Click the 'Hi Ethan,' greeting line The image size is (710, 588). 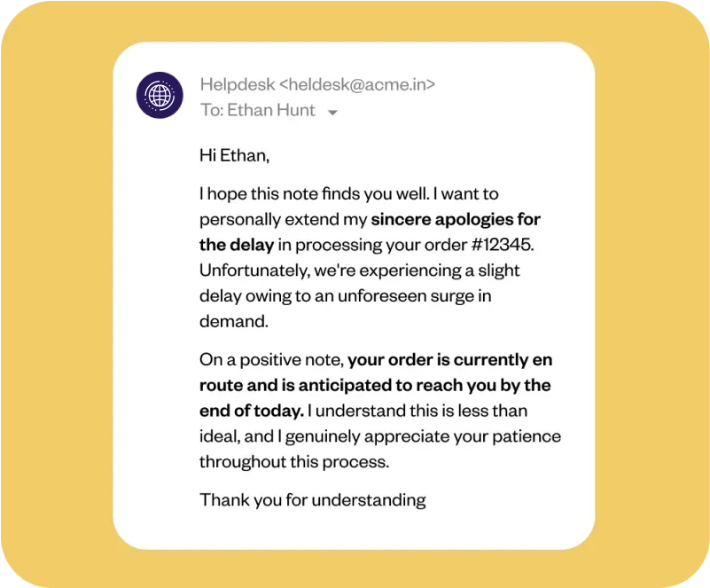click(x=235, y=156)
